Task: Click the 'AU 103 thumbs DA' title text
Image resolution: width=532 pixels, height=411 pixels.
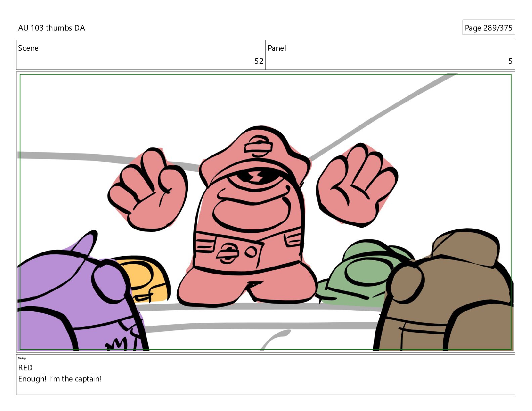Action: (x=51, y=28)
